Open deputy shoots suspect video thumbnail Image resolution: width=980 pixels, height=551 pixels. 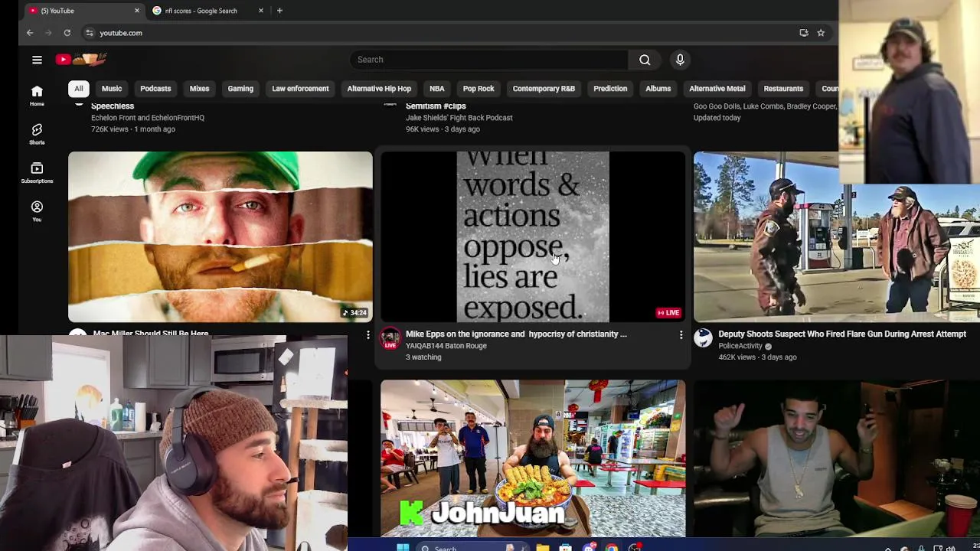coord(836,236)
